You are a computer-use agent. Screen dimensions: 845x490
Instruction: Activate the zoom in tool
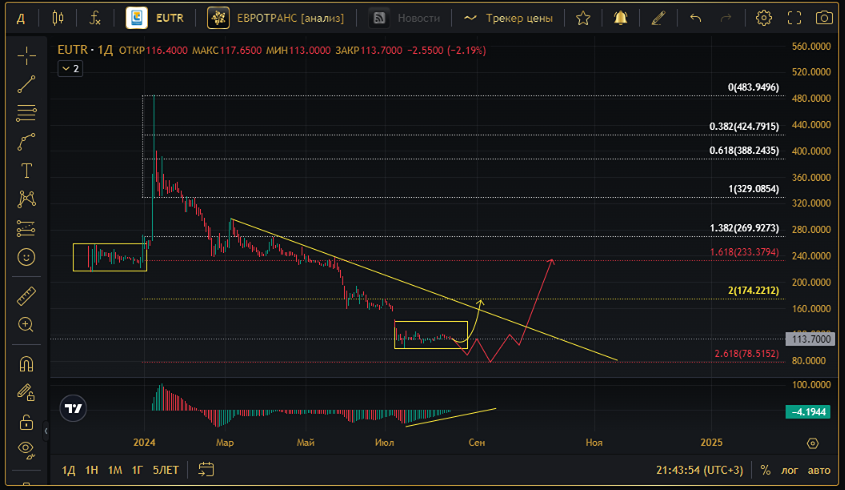pyautogui.click(x=26, y=325)
